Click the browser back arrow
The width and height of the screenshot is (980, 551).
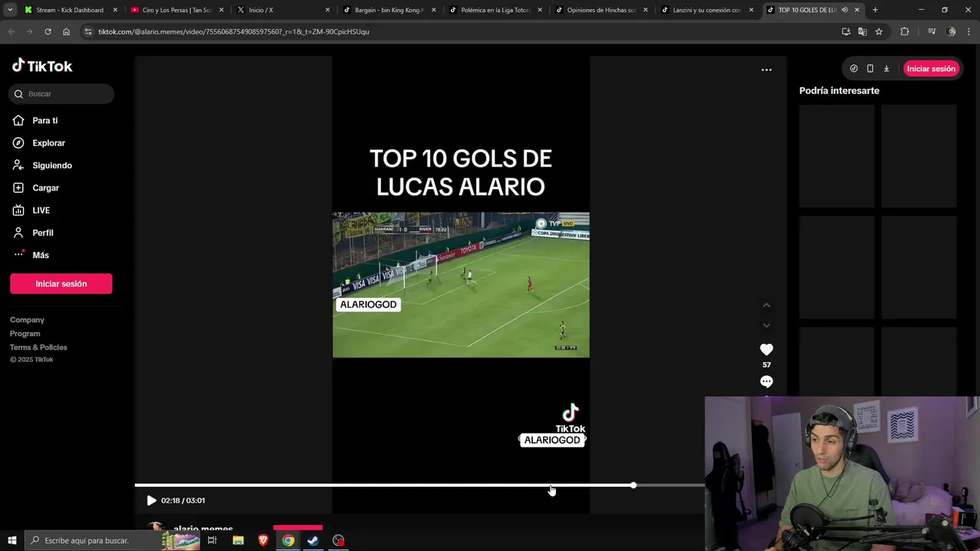click(x=11, y=31)
